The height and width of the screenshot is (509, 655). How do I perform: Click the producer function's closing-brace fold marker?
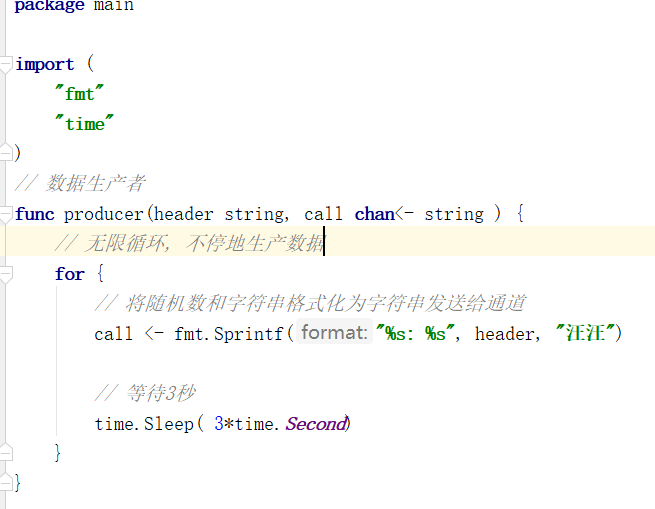(x=5, y=482)
